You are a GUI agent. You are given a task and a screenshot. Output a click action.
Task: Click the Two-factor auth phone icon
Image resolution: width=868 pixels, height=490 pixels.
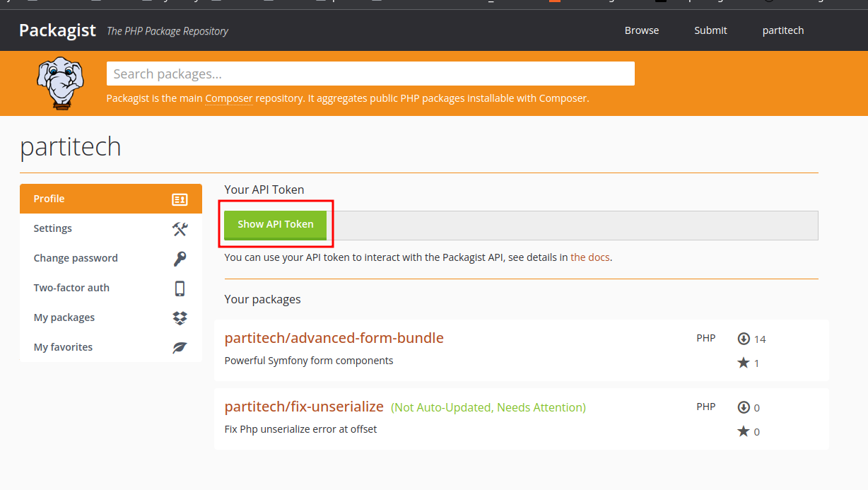180,288
